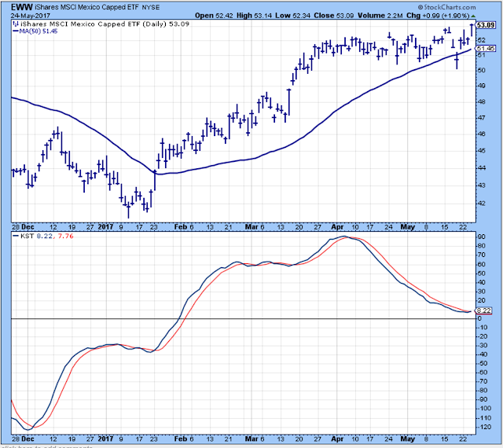Click the May label on KST panel axis

(x=408, y=439)
